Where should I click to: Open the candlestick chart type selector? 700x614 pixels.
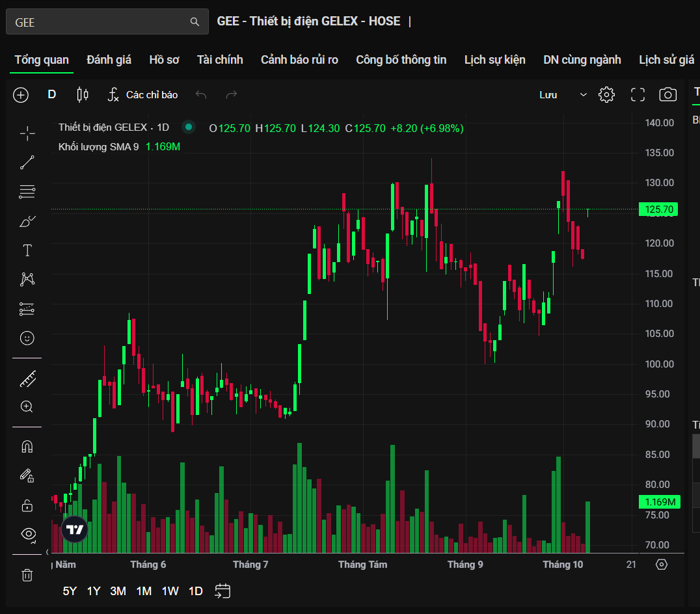pos(83,95)
